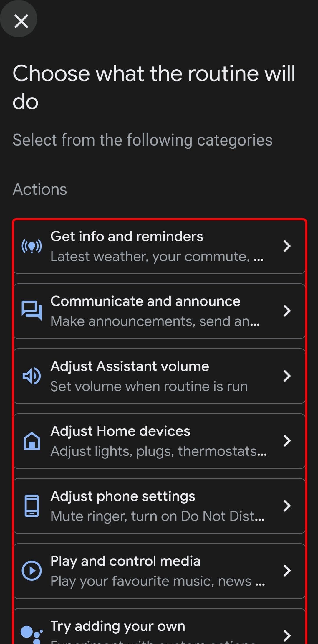This screenshot has height=644, width=318.
Task: Expand Adjust Home devices chevron
Action: pyautogui.click(x=287, y=441)
